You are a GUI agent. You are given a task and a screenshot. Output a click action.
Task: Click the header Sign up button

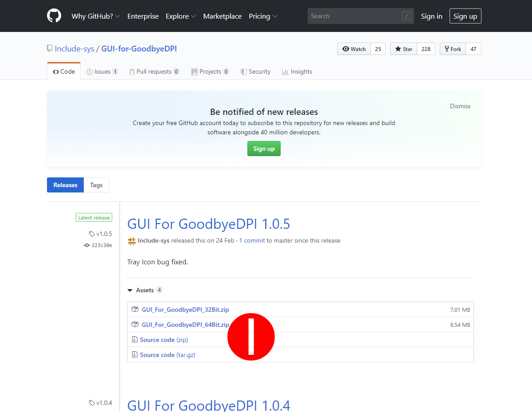click(465, 16)
